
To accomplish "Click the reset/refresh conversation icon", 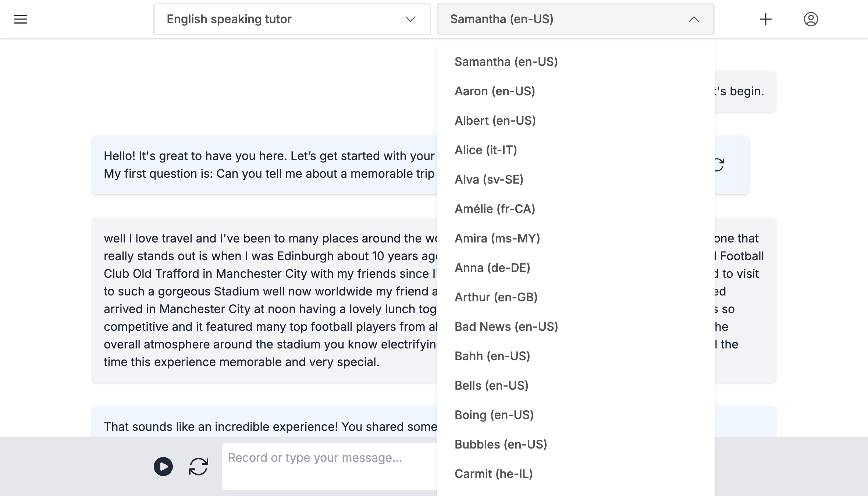I will 199,466.
